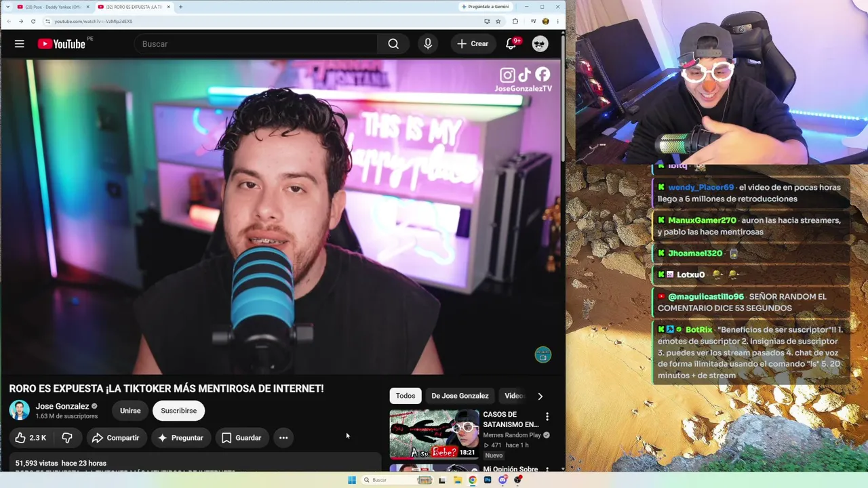The image size is (868, 488).
Task: Click chat username @maguiicastillo96
Action: pyautogui.click(x=706, y=297)
